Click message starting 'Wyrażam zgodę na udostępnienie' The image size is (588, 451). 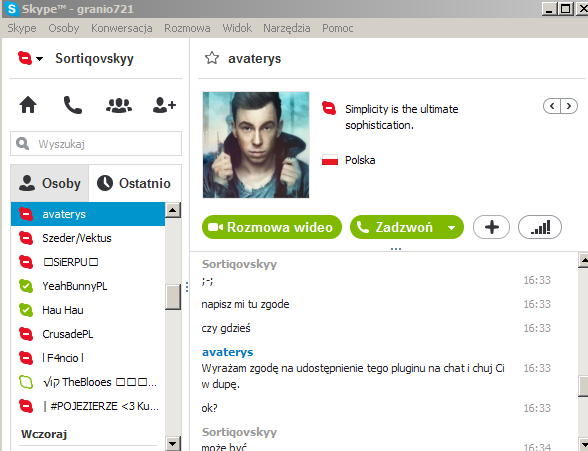353,376
